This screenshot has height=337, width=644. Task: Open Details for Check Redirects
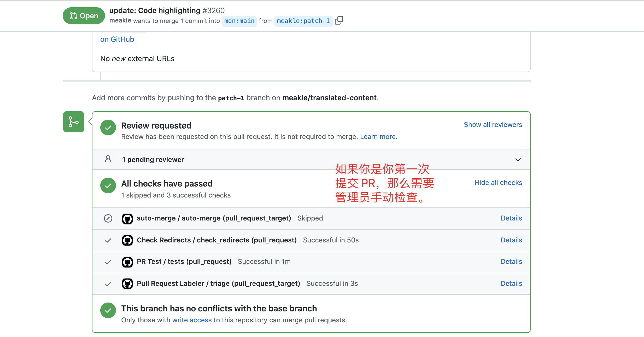point(511,240)
